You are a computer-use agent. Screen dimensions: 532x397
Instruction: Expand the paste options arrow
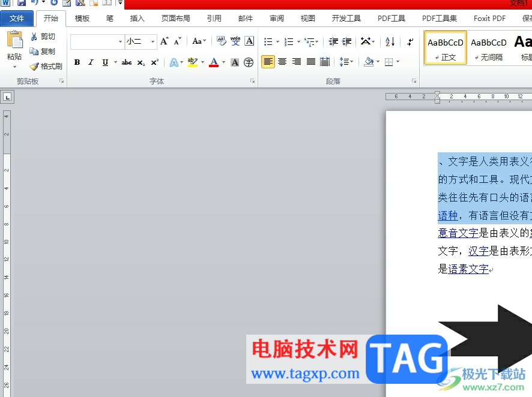click(14, 67)
